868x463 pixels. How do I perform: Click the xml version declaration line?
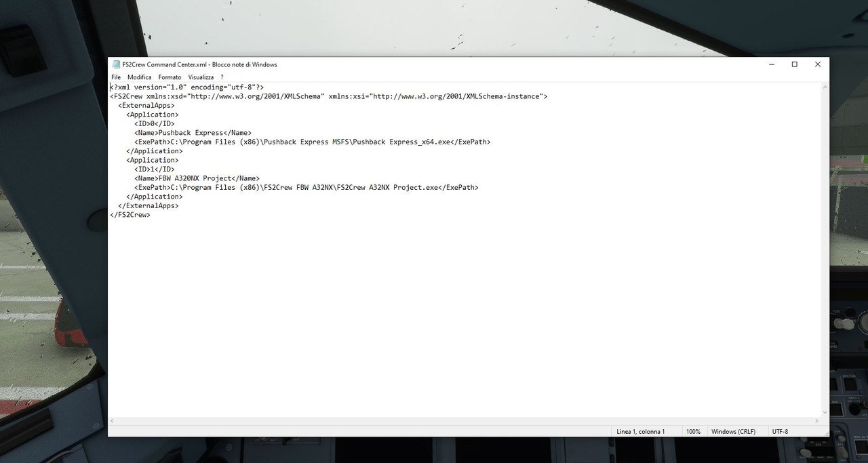click(x=186, y=87)
